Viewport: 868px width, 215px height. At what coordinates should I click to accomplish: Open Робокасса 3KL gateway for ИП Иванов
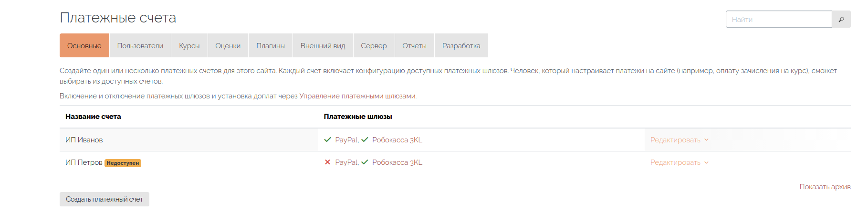397,140
